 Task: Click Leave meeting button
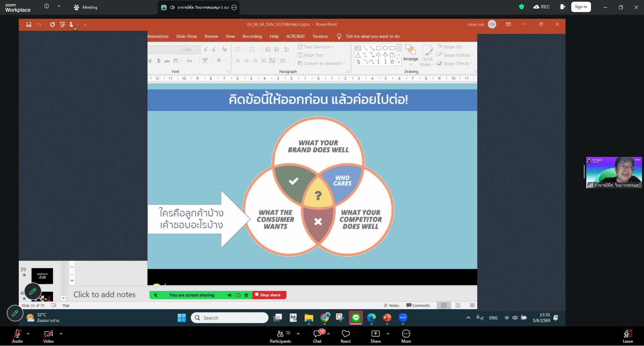(628, 337)
